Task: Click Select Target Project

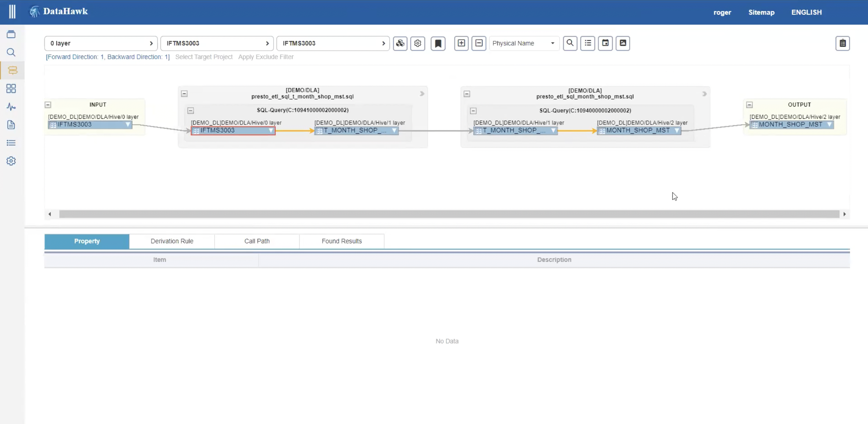Action: click(204, 57)
